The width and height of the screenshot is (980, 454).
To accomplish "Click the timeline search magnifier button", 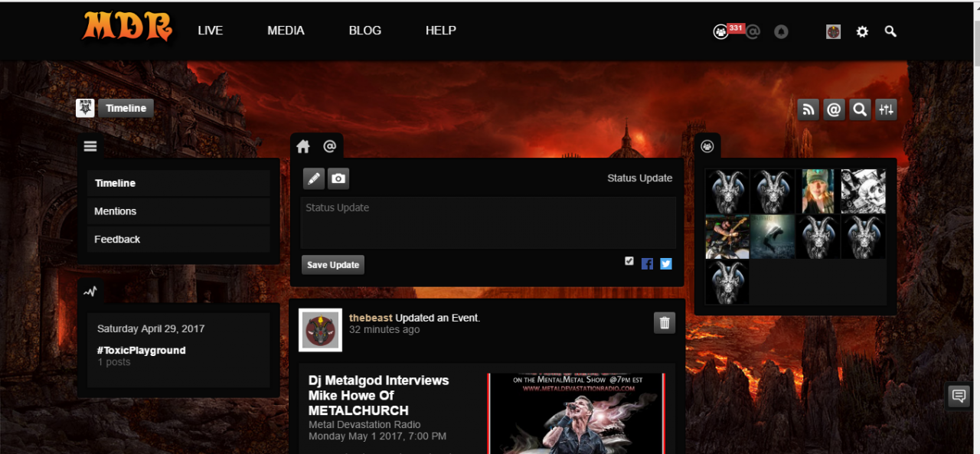I will (860, 109).
